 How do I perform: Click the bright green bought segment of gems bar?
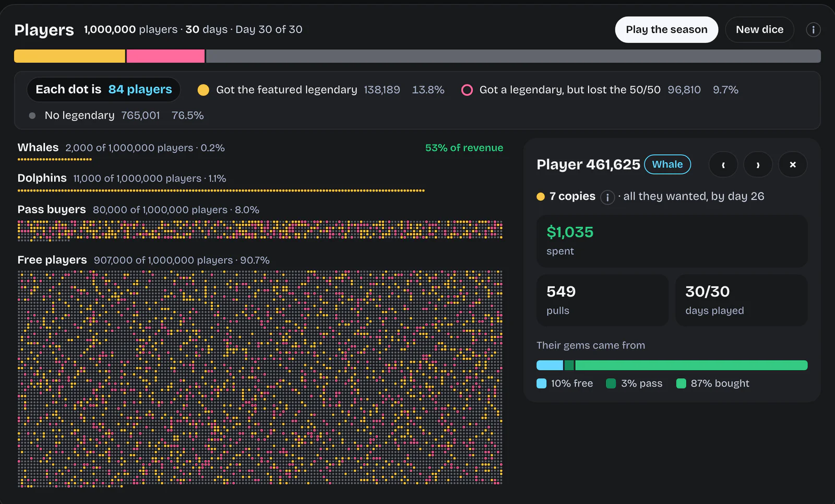click(691, 365)
